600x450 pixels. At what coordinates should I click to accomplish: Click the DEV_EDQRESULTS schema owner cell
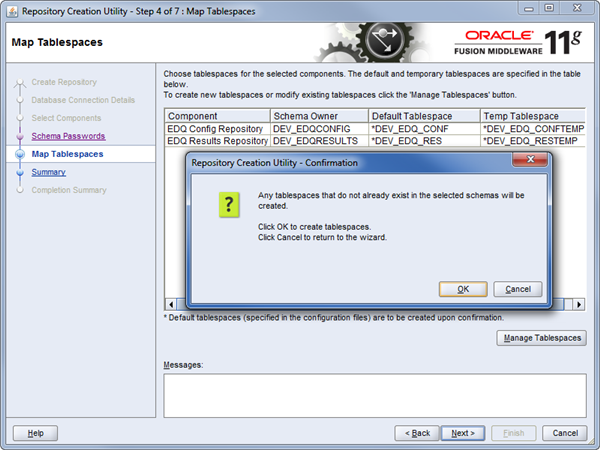coord(319,141)
